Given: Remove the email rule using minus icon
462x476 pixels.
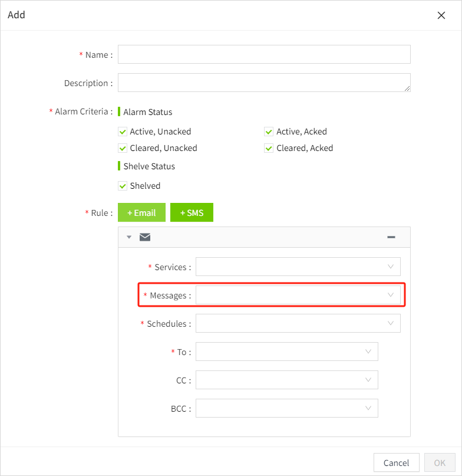Looking at the screenshot, I should 391,237.
